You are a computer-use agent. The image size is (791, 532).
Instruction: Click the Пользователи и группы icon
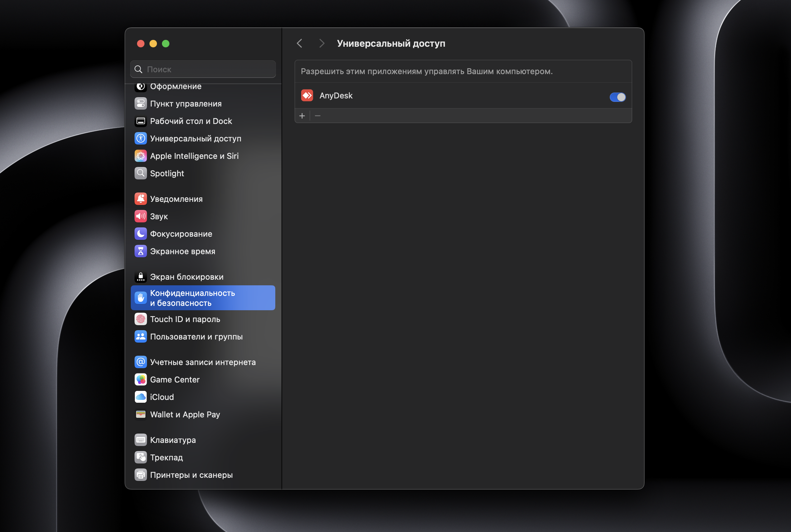click(x=140, y=337)
